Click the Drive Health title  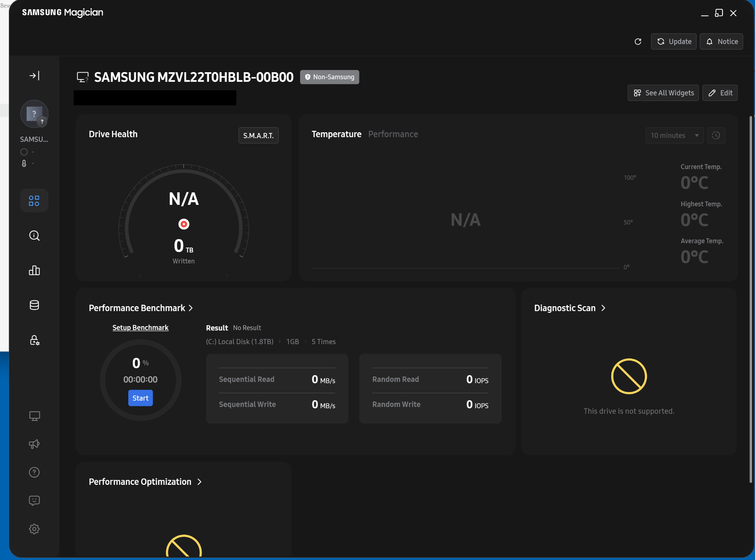[x=113, y=134]
